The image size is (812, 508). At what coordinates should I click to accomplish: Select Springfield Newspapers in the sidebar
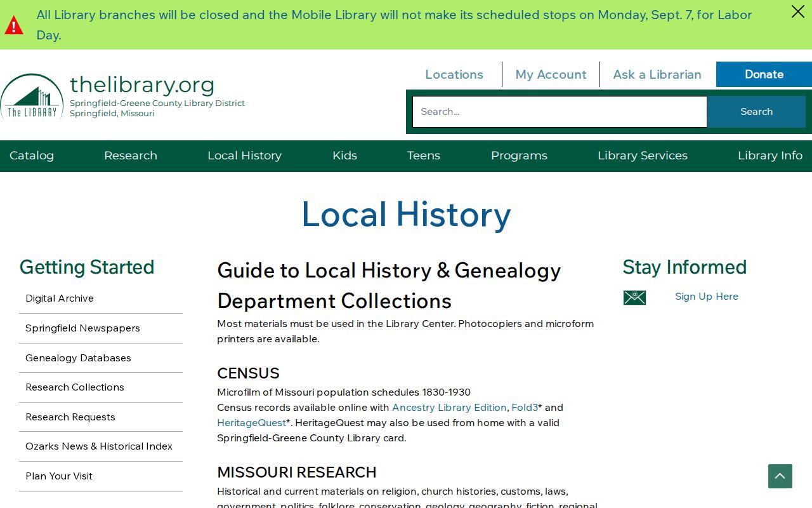pyautogui.click(x=101, y=328)
